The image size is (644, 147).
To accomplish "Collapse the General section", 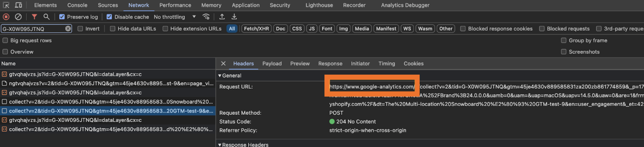I will click(220, 76).
